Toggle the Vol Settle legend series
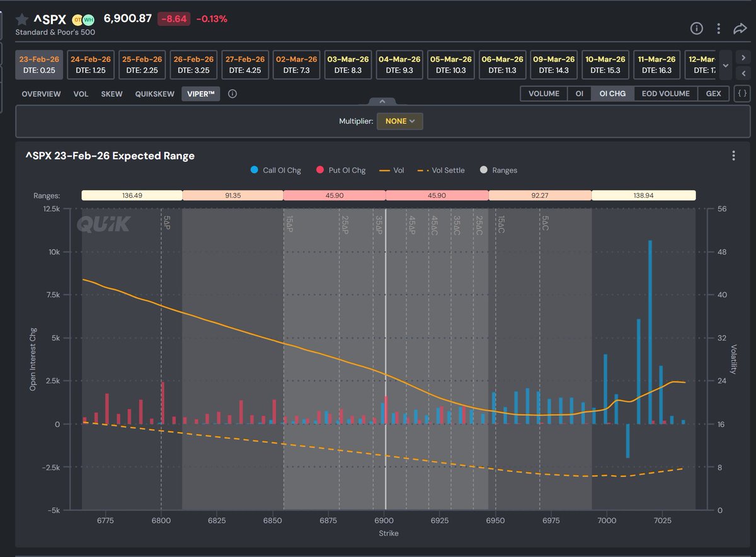The width and height of the screenshot is (756, 557). [442, 170]
